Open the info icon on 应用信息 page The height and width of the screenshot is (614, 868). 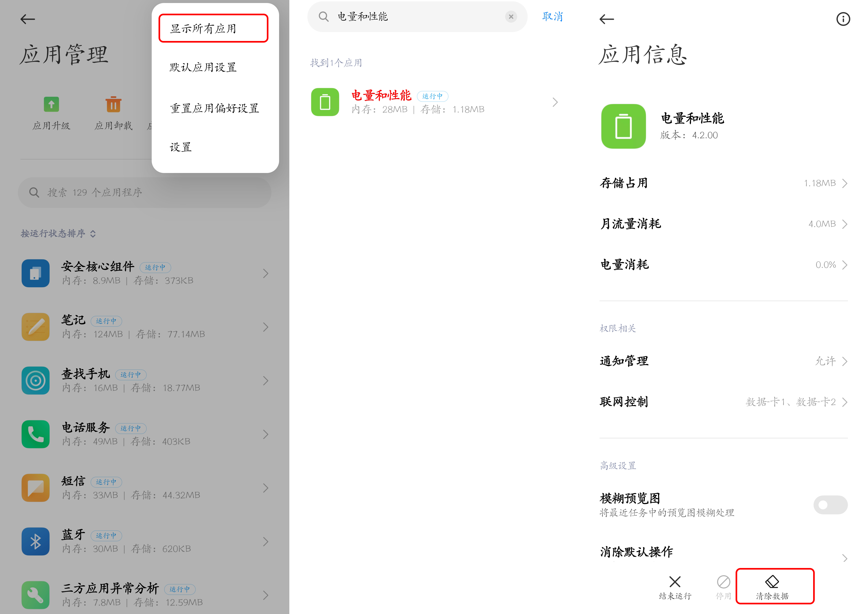(x=843, y=19)
